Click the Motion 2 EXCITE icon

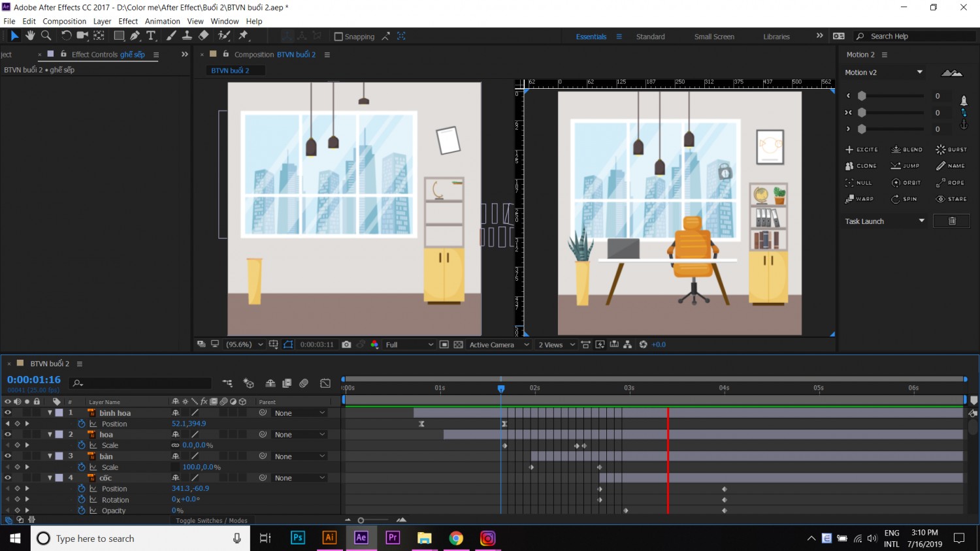coord(862,150)
